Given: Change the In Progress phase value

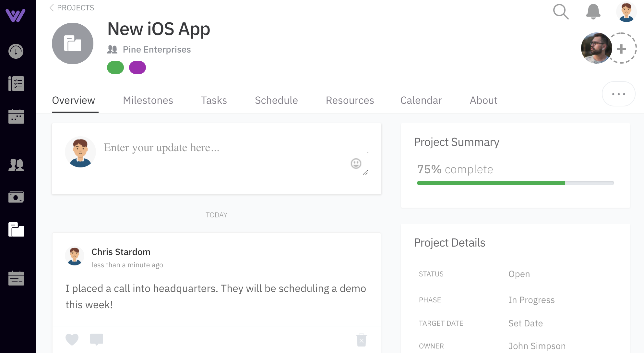Looking at the screenshot, I should click(531, 300).
